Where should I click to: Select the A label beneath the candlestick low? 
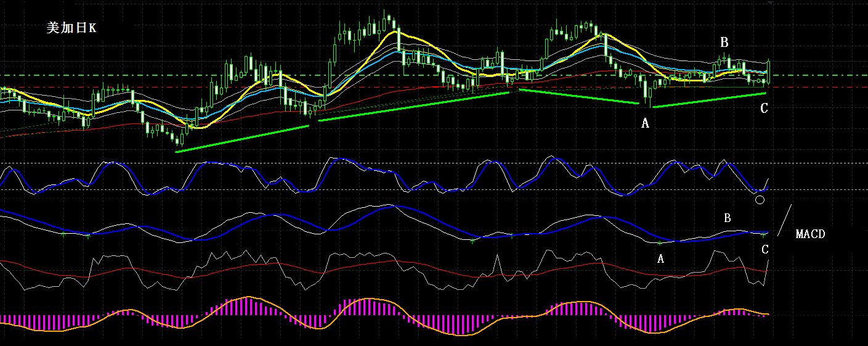[x=646, y=123]
